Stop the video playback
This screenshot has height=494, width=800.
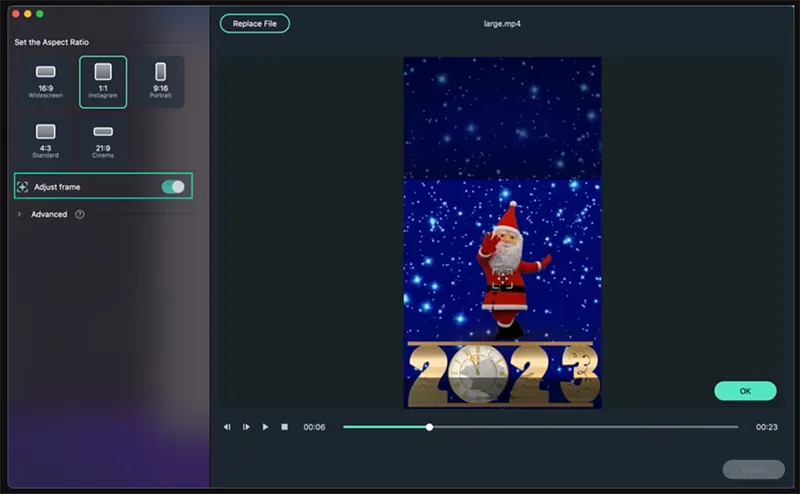click(284, 427)
